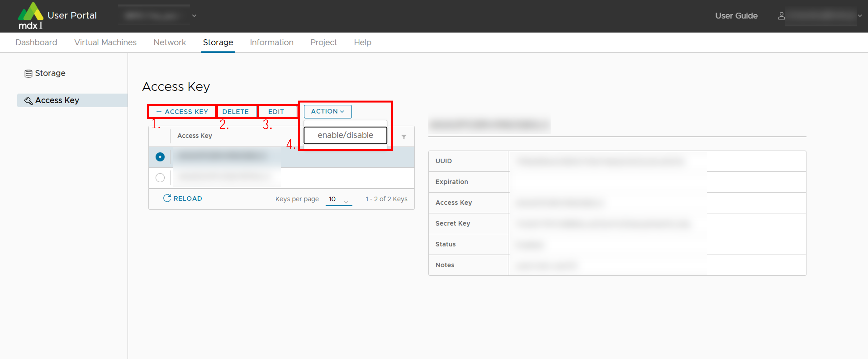The image size is (868, 359).
Task: Open the ACTION dropdown menu
Action: click(x=327, y=111)
